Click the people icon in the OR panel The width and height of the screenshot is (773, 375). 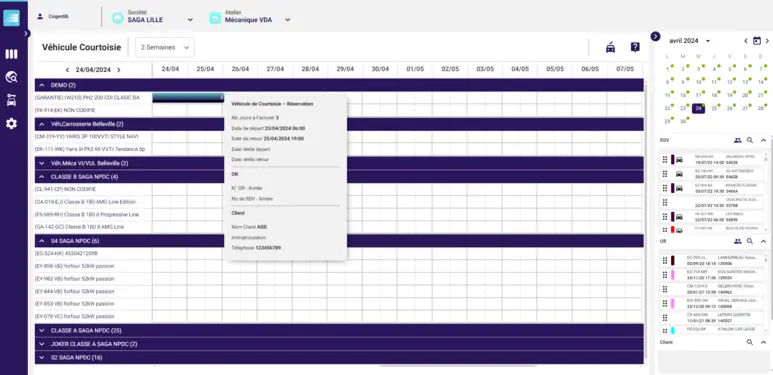(x=738, y=241)
